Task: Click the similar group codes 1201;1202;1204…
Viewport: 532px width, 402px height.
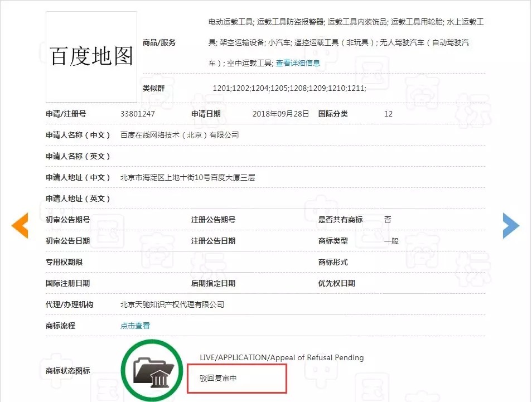Action: (x=289, y=88)
